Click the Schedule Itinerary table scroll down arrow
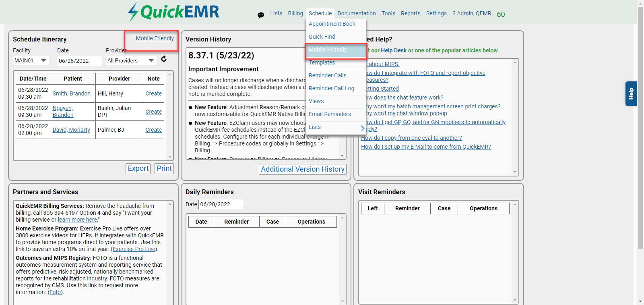Viewport: 644px width, 305px height. click(x=169, y=156)
